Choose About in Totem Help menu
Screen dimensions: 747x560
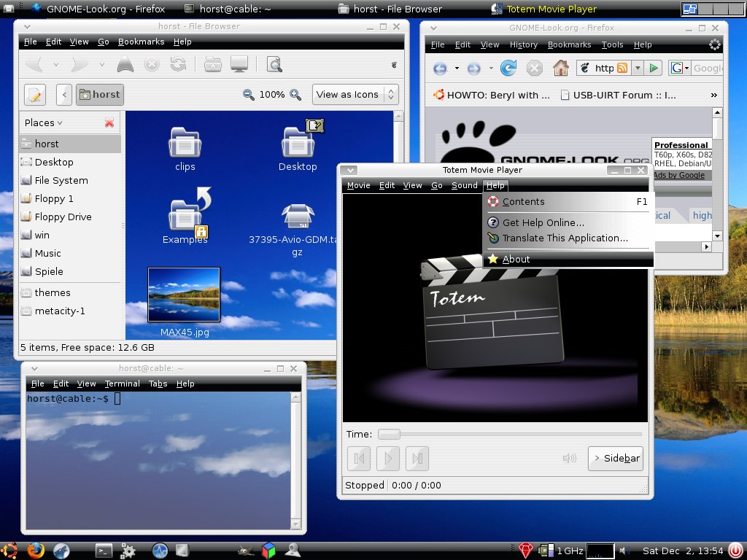[x=568, y=259]
